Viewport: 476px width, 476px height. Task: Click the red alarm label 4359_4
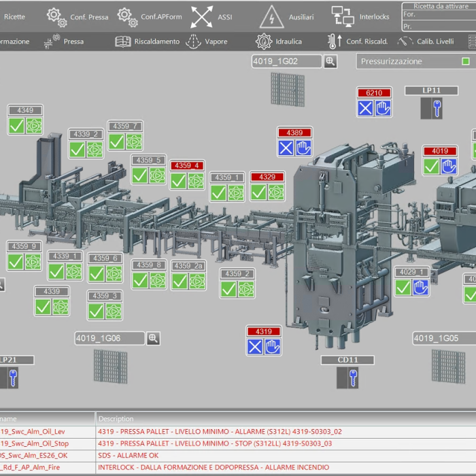[187, 165]
